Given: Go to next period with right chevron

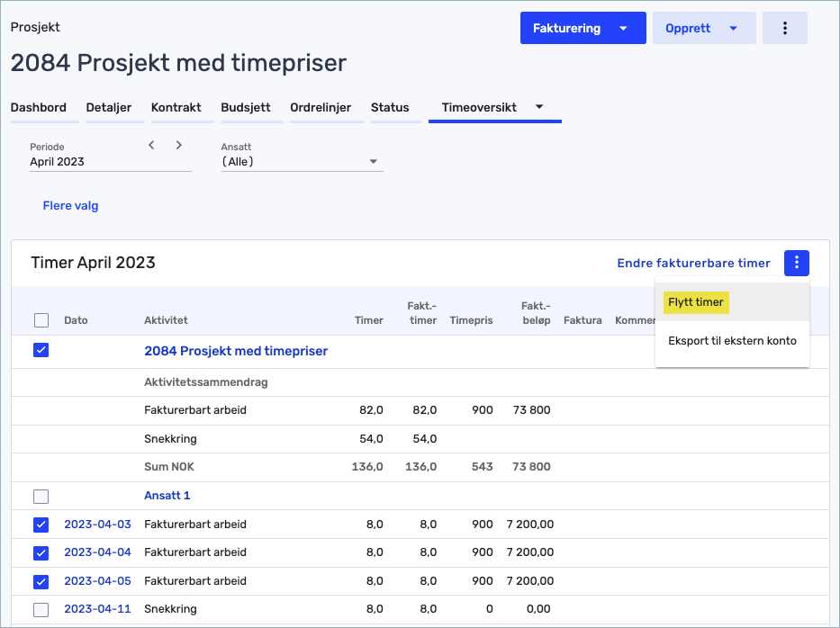Looking at the screenshot, I should click(179, 145).
